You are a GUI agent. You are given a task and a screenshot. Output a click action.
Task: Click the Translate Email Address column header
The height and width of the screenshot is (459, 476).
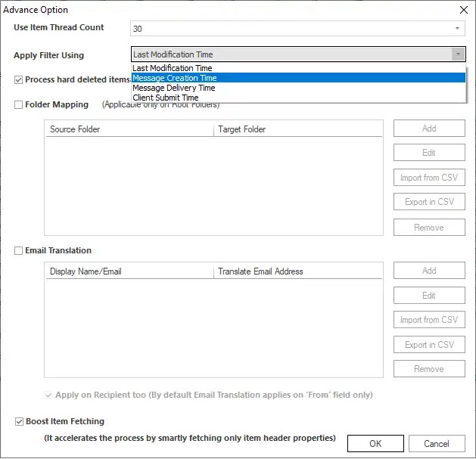(298, 271)
